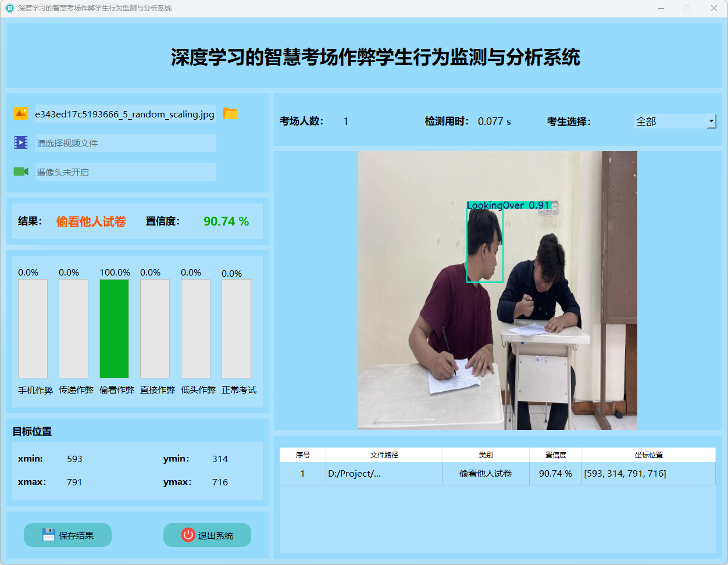
Task: Click the red power icon
Action: click(188, 535)
